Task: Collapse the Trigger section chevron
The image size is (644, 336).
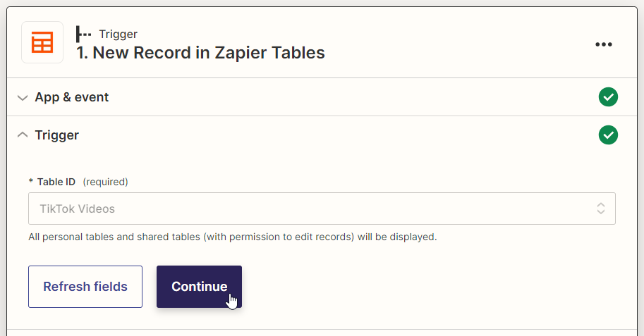Action: (x=23, y=135)
